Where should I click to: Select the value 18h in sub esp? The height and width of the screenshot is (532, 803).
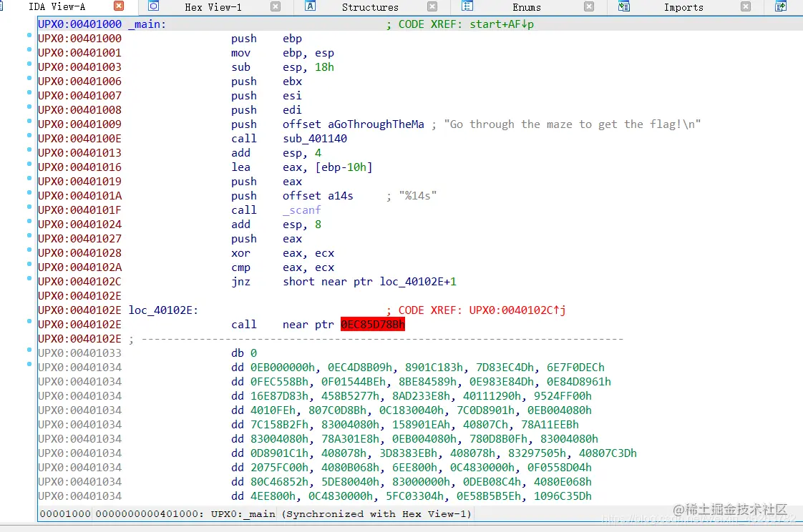click(x=324, y=67)
